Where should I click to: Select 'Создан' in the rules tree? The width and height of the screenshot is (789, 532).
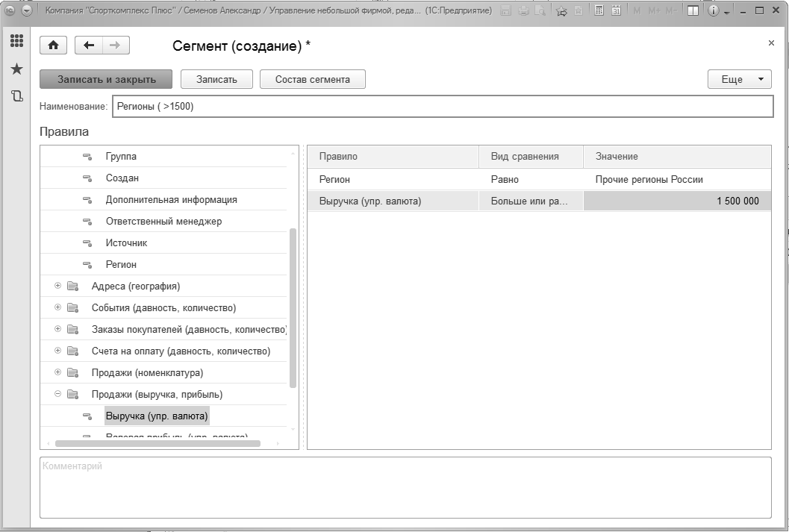[122, 178]
